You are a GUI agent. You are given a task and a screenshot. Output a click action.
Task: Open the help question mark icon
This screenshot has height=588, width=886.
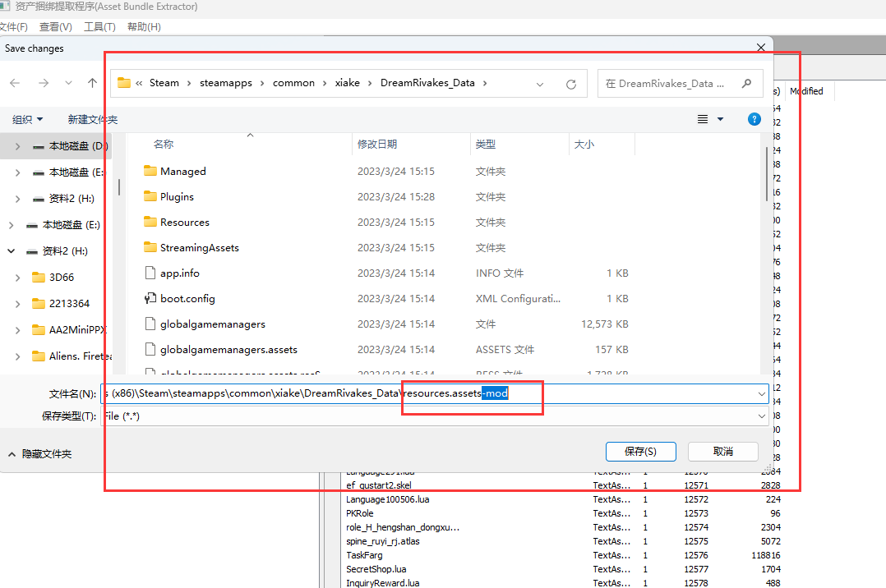[x=754, y=119]
